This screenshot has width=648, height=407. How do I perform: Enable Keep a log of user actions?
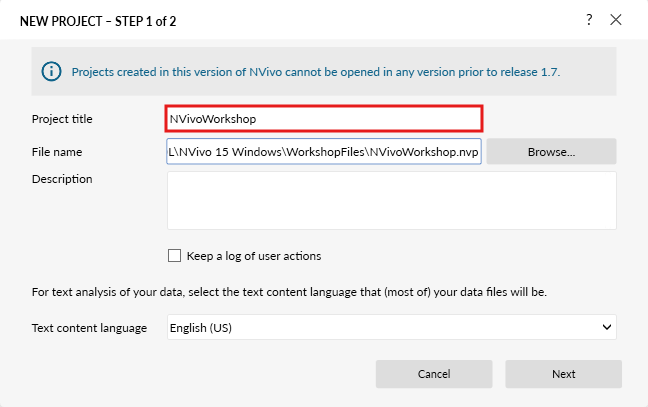coord(174,256)
